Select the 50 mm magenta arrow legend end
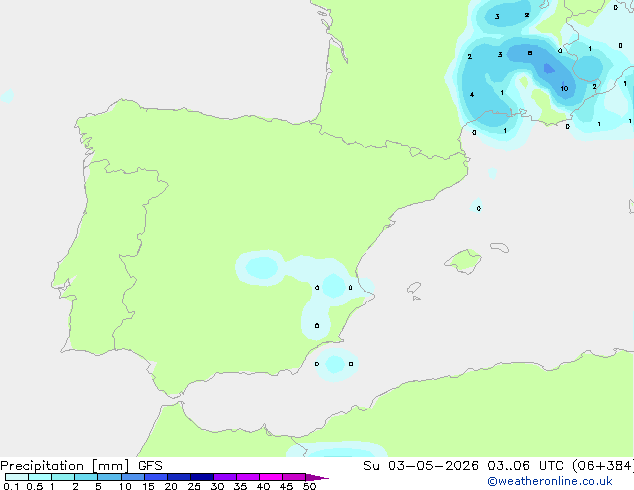 pos(317,477)
